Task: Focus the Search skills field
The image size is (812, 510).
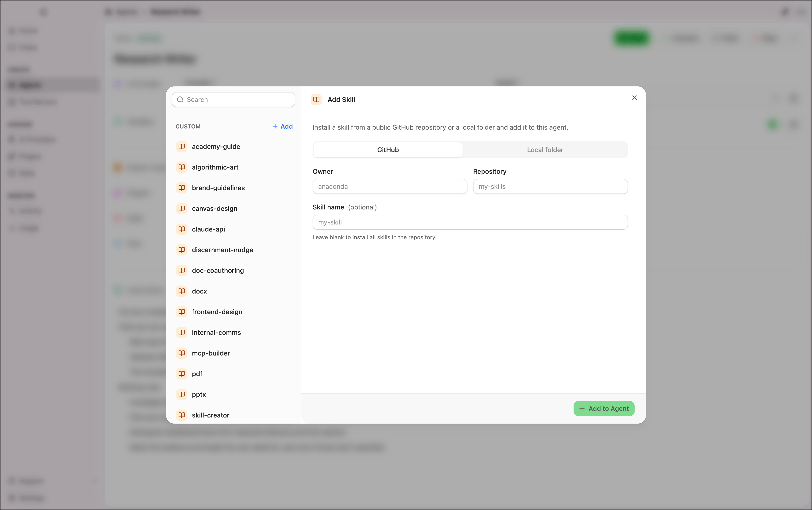Action: coord(233,100)
